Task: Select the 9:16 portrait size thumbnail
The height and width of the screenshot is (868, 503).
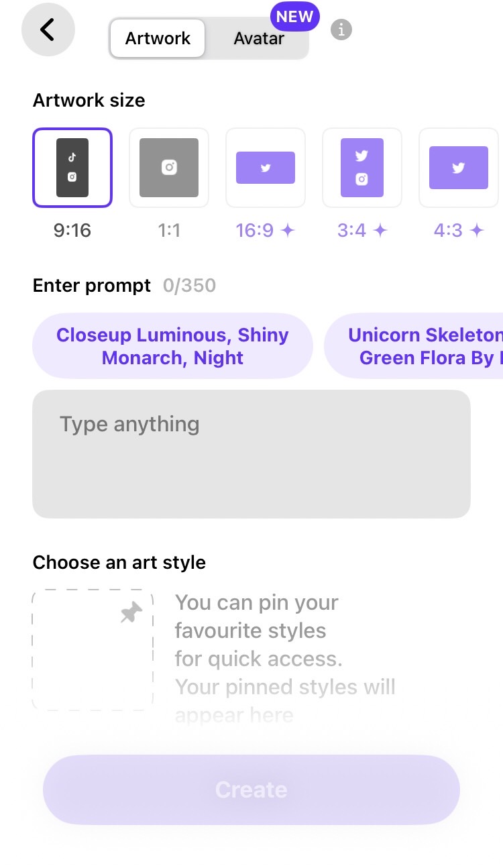Action: pyautogui.click(x=72, y=168)
